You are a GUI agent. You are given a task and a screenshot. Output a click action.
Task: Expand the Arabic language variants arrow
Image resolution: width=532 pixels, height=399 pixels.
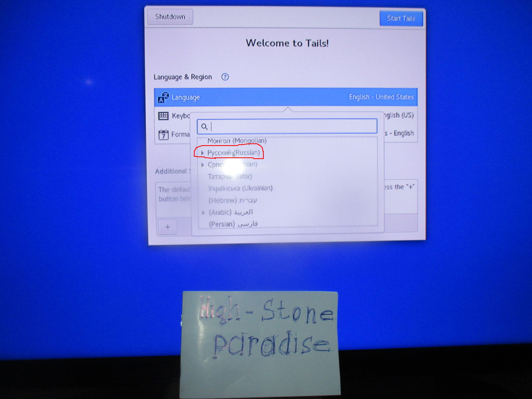pos(203,212)
